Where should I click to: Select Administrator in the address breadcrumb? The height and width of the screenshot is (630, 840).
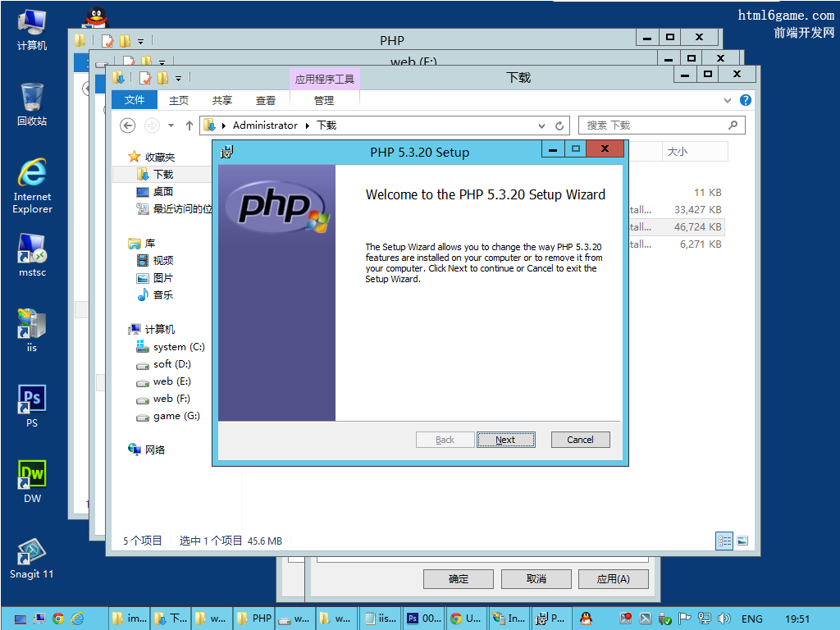click(265, 126)
